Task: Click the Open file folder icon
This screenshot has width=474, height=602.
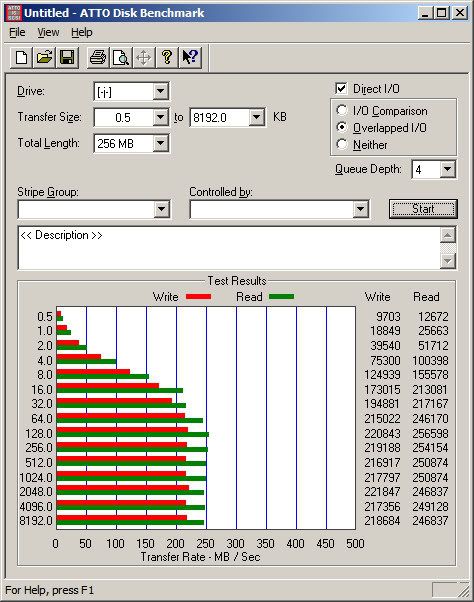Action: coord(44,58)
